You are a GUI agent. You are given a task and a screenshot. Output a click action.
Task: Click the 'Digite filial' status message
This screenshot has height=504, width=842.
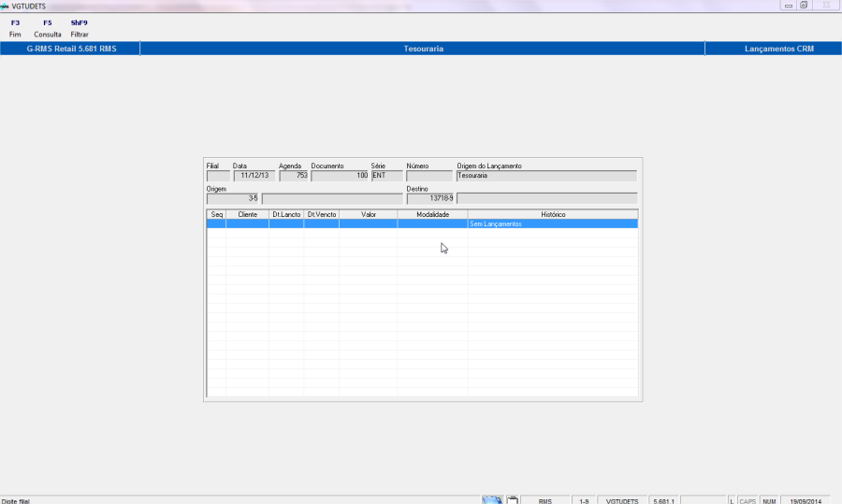(16, 501)
